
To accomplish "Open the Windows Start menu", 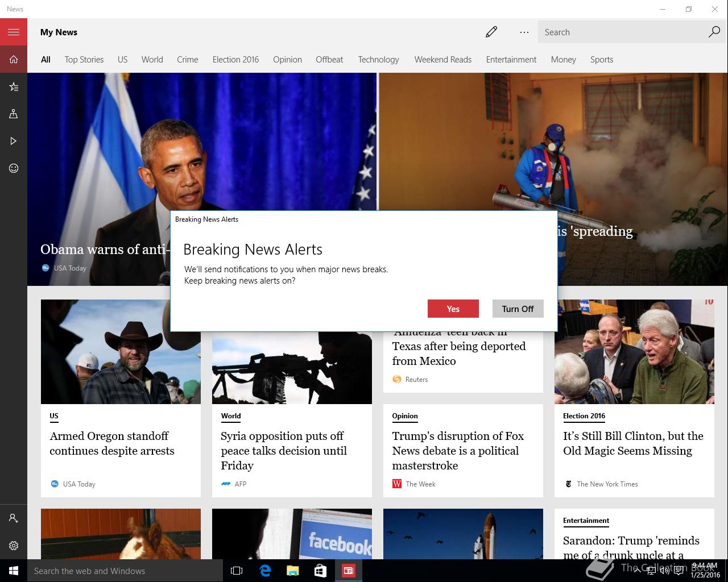I will (x=14, y=571).
